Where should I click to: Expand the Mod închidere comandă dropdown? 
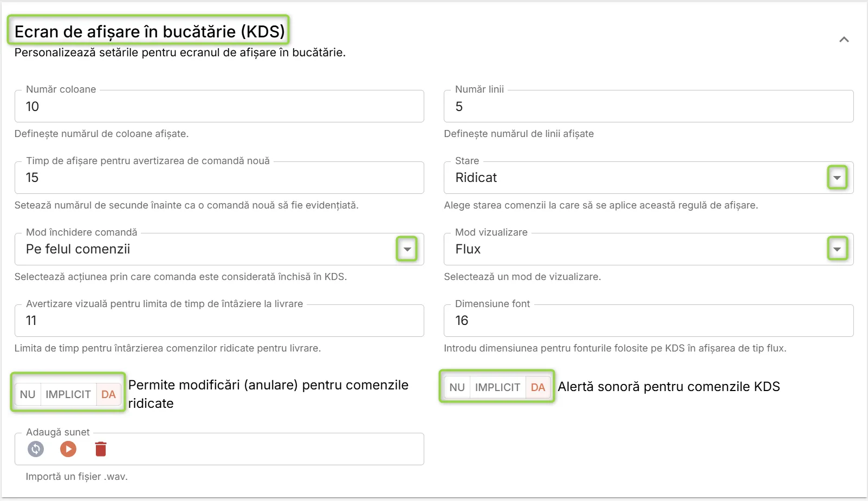click(407, 249)
